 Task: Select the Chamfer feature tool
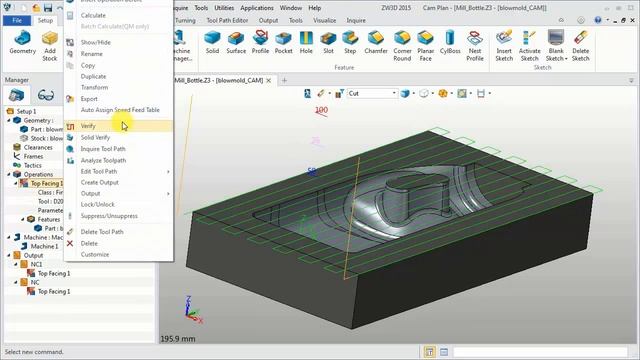click(376, 43)
